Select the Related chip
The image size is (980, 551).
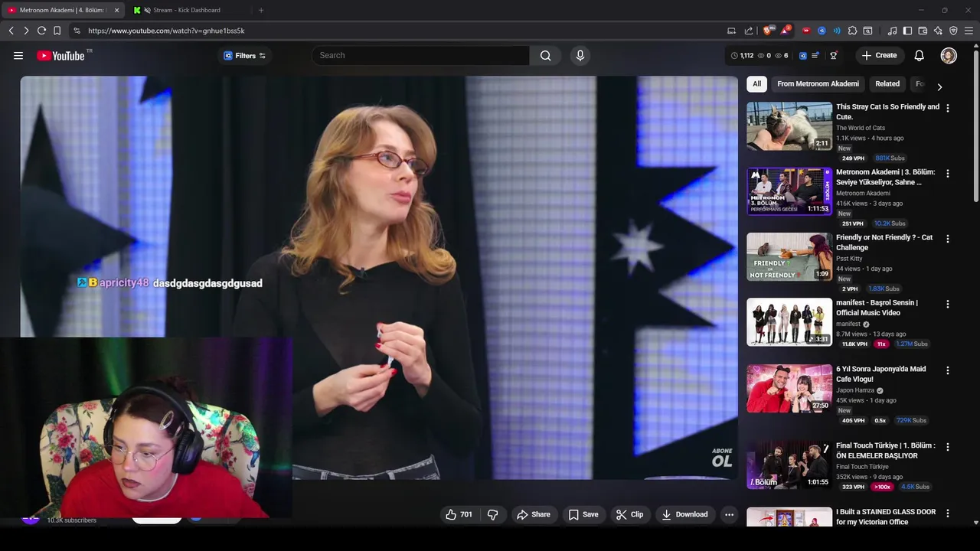[887, 84]
